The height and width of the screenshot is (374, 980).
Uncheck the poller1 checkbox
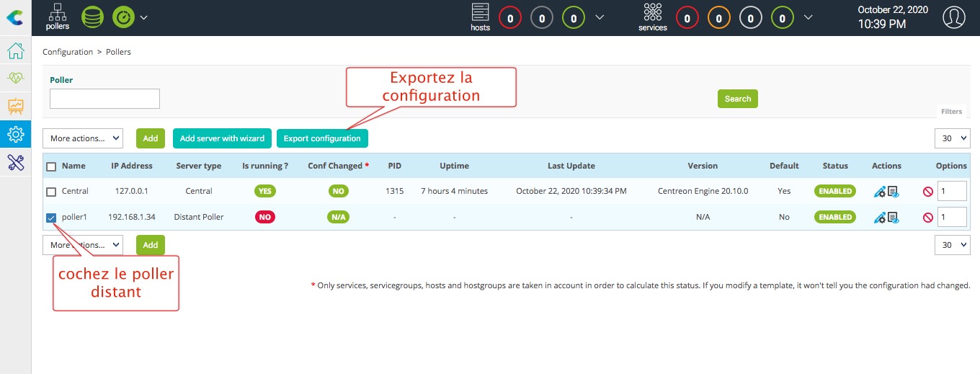[51, 217]
